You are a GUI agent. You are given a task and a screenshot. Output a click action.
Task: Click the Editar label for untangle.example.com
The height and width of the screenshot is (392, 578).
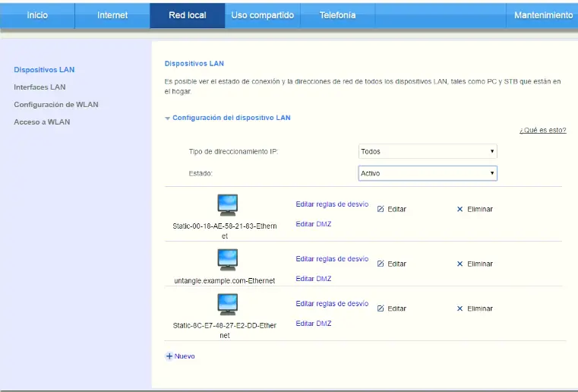(397, 264)
